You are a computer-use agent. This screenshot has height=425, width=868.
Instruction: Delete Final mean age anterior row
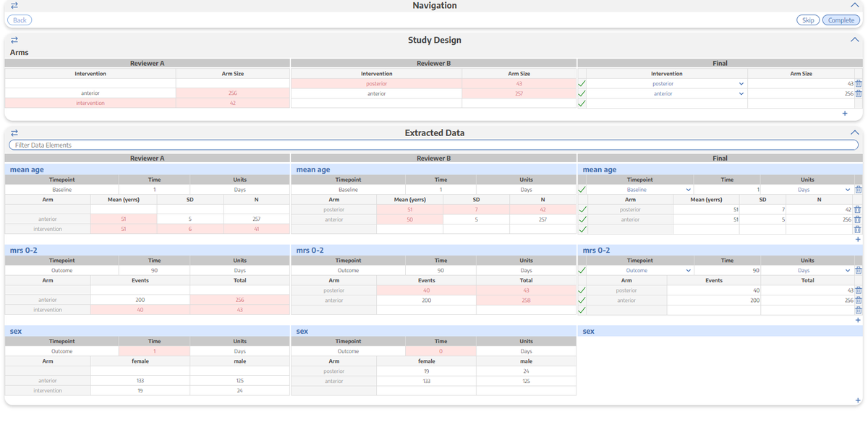pos(858,219)
